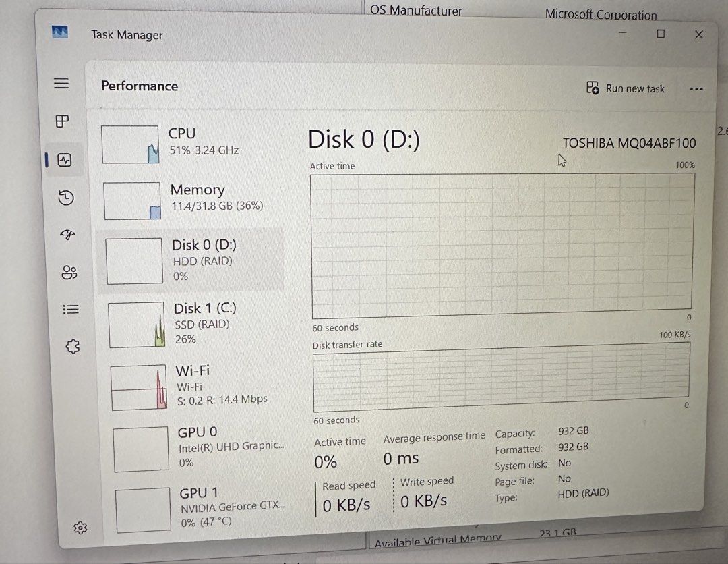Image resolution: width=728 pixels, height=564 pixels.
Task: Go to the Processes page icon
Action: click(62, 121)
